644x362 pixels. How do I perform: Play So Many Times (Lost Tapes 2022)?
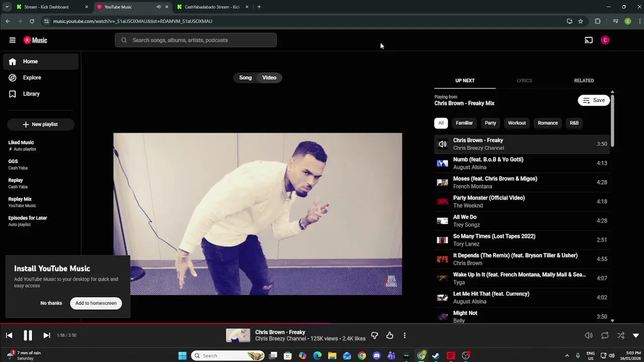522,240
